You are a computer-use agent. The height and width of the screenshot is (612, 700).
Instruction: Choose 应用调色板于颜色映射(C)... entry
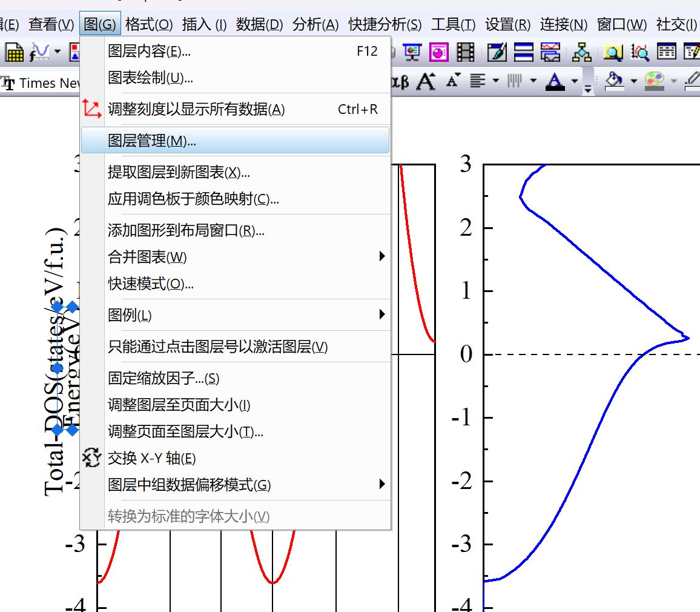(236, 199)
